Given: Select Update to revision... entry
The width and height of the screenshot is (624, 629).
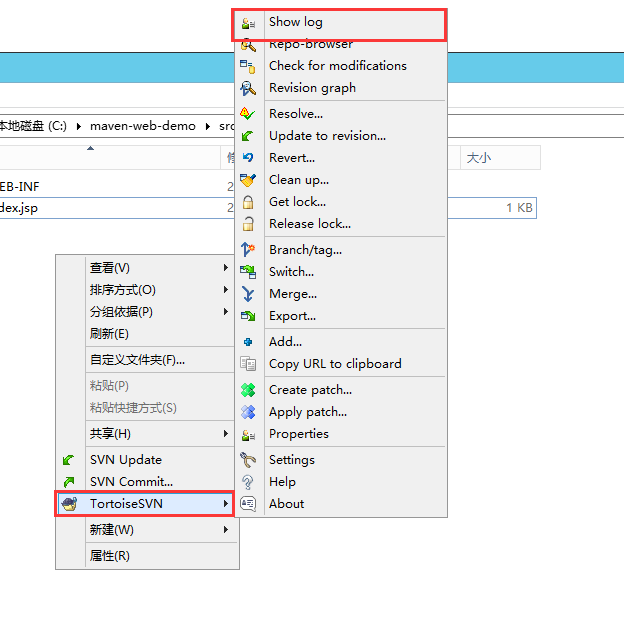Looking at the screenshot, I should pos(341,136).
